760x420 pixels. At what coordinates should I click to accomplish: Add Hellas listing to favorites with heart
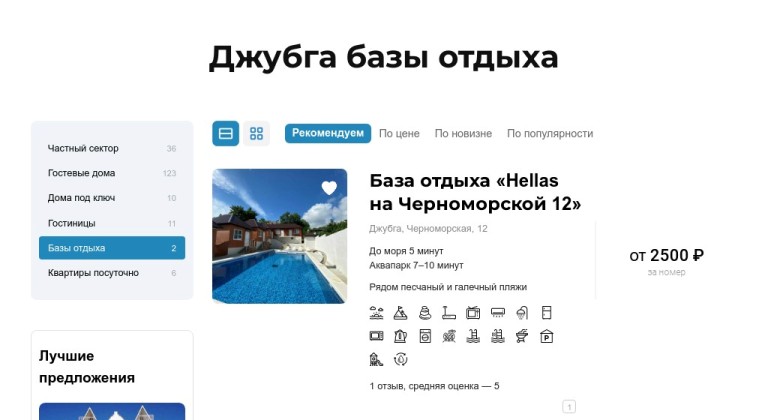pyautogui.click(x=329, y=188)
